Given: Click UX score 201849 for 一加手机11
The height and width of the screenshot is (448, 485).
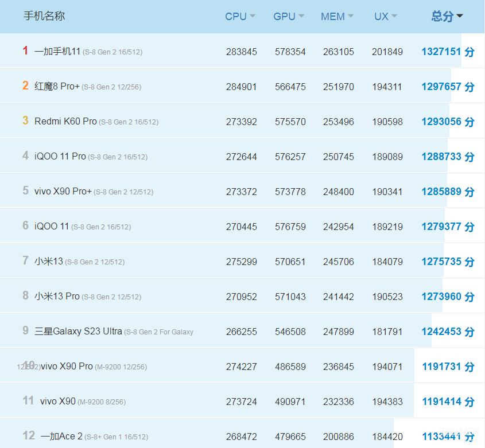Looking at the screenshot, I should (387, 52).
